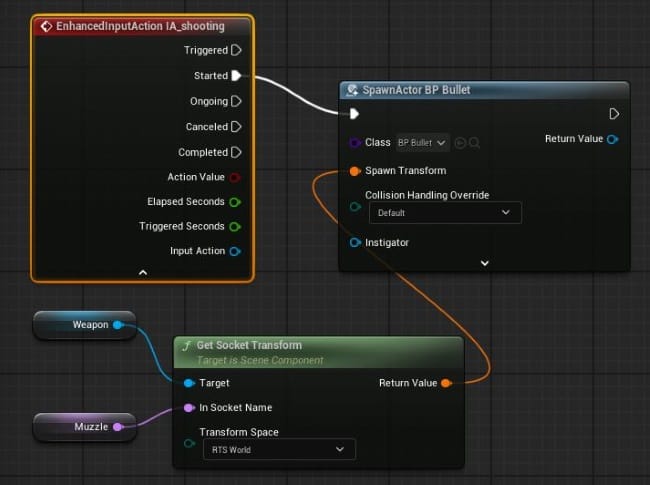The height and width of the screenshot is (485, 650).
Task: Click the Collision Handling Override pin
Action: pyautogui.click(x=355, y=206)
